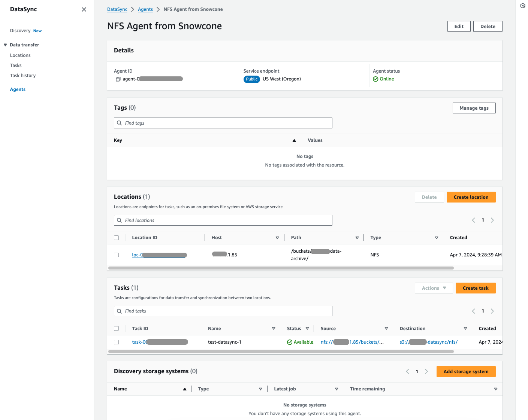The image size is (528, 420).
Task: Go to next page of Locations
Action: (492, 220)
